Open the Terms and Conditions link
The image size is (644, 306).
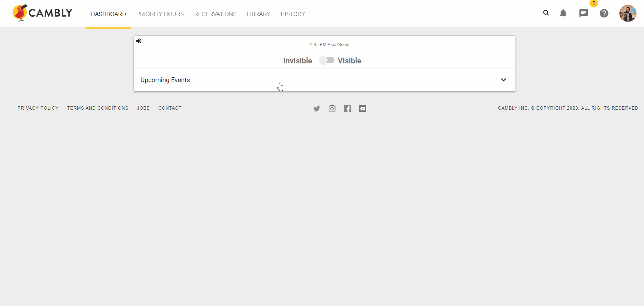(98, 108)
